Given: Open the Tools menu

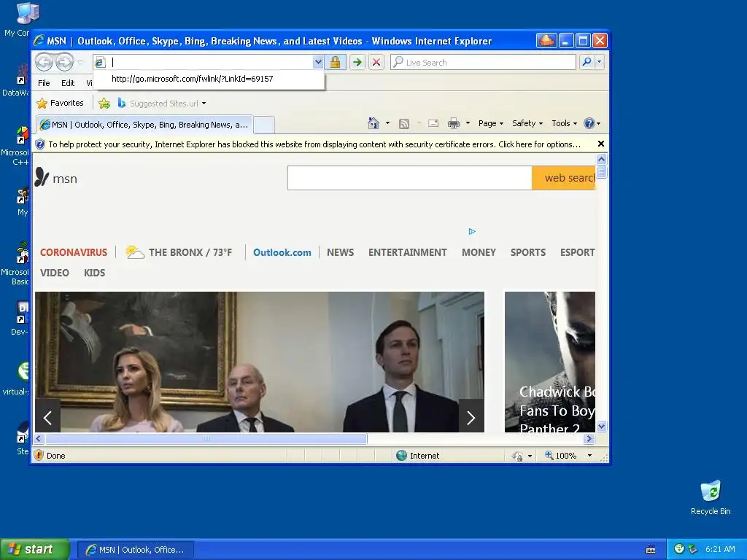Looking at the screenshot, I should click(x=564, y=123).
